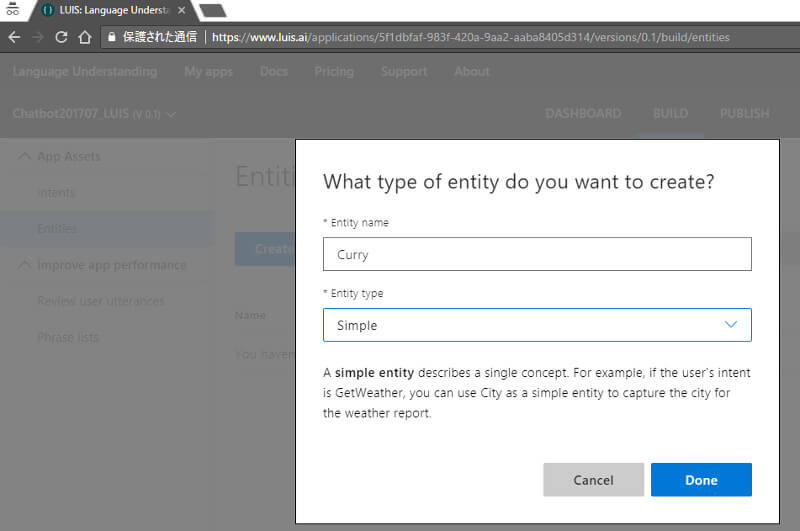Open the Entity type dropdown showing Simple
The image size is (800, 531).
coord(537,325)
